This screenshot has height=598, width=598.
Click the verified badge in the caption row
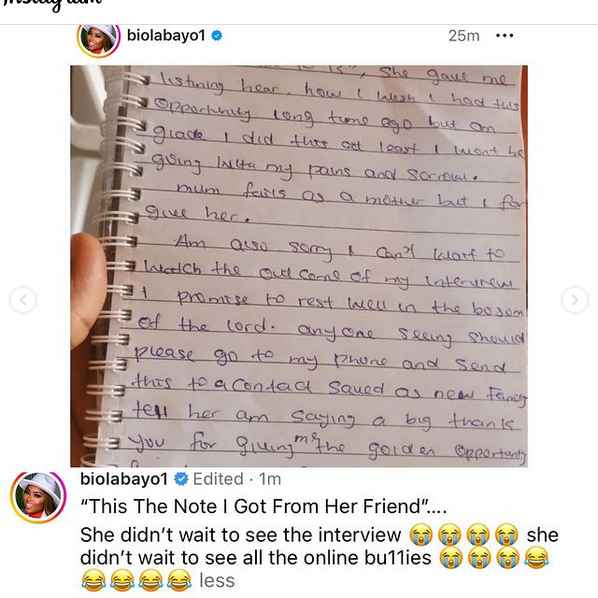181,479
